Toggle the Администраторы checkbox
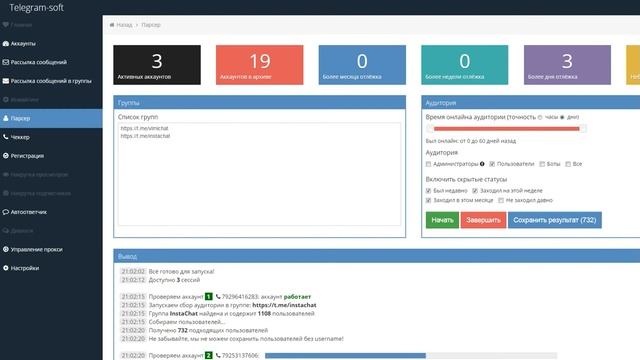The width and height of the screenshot is (640, 360). tap(428, 164)
